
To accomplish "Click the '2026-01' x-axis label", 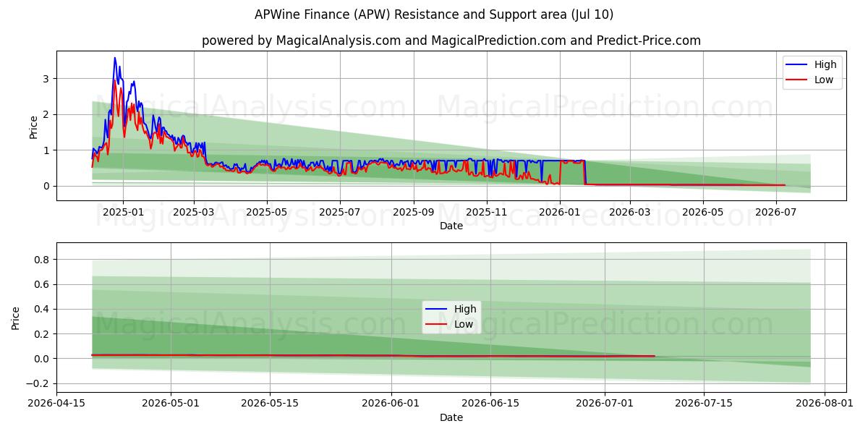I will (560, 213).
